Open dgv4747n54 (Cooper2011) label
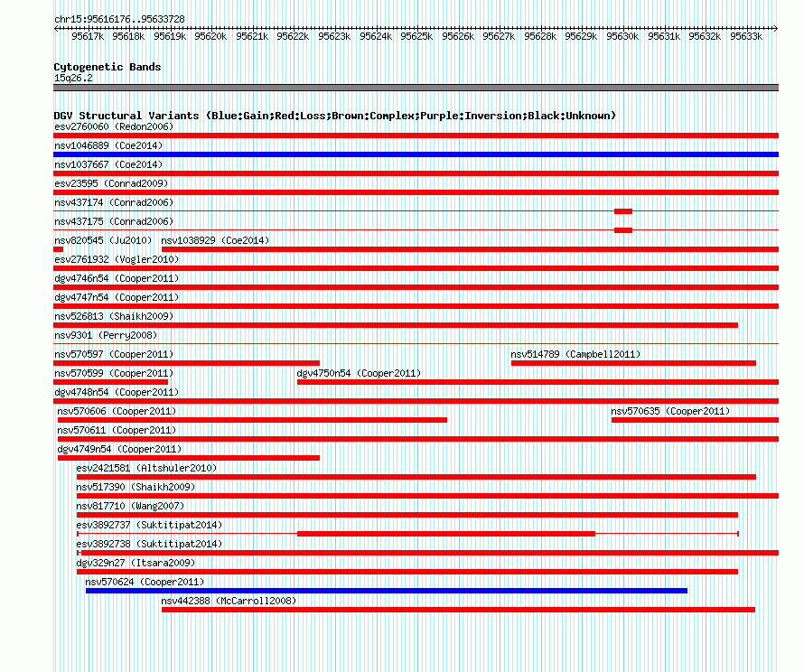The image size is (804, 672). (x=117, y=297)
